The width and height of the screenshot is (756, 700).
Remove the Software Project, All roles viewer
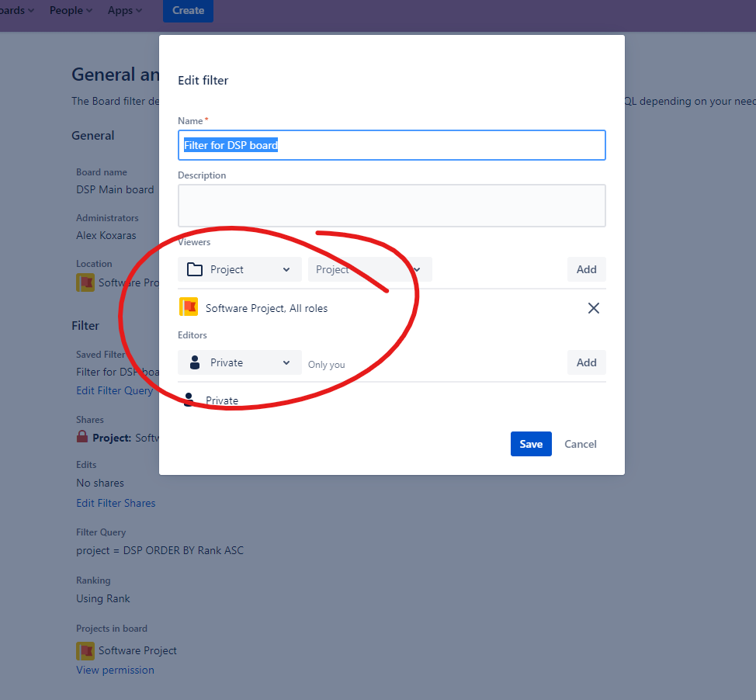(594, 308)
